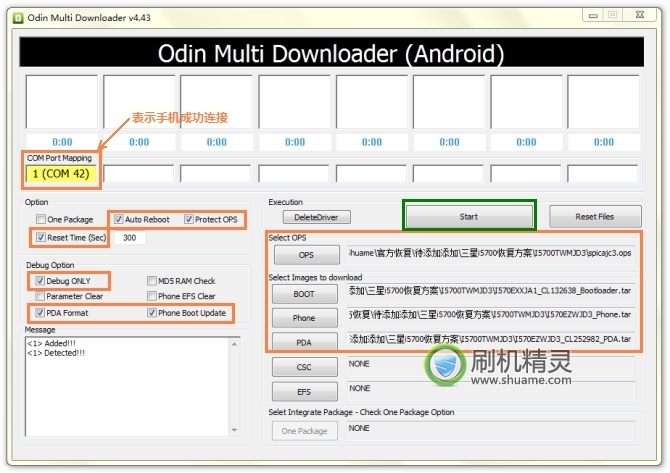
Task: Click the CSC path field showing NONE
Action: coord(491,366)
